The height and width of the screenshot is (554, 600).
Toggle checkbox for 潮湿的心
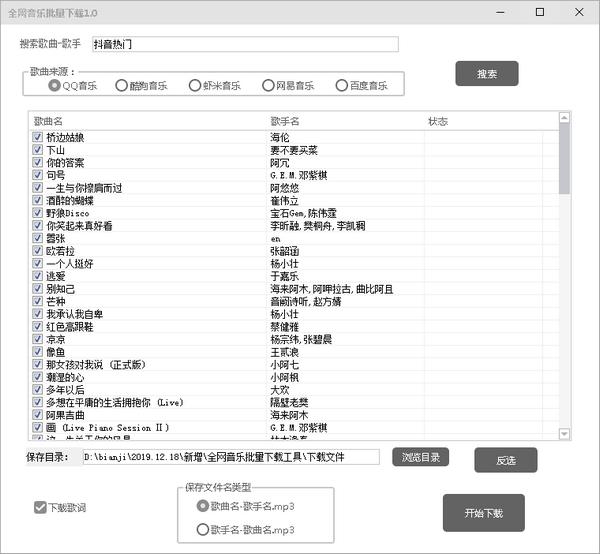37,377
